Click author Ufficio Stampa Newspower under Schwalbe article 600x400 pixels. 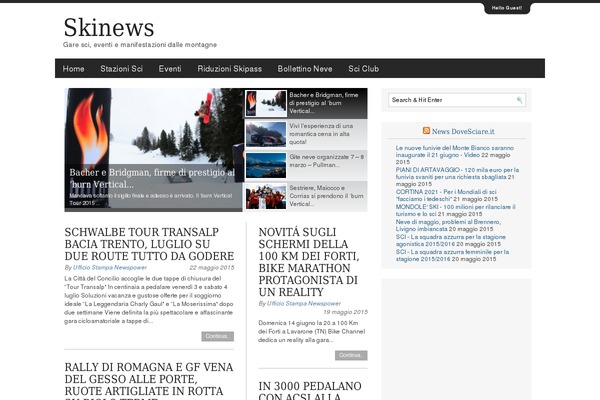[110, 268]
